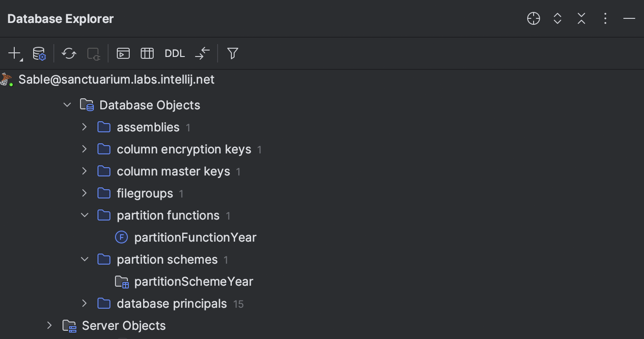Click the New (plus) toolbar icon

(x=14, y=53)
